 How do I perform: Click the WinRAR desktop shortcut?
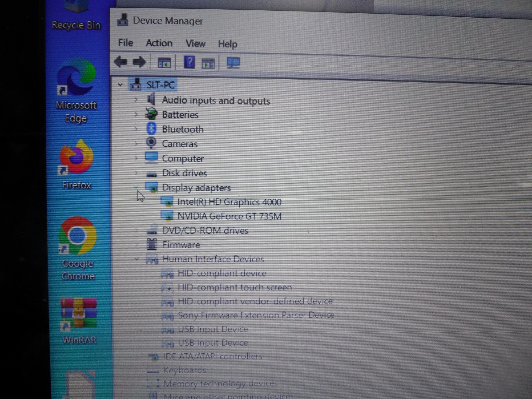(79, 321)
